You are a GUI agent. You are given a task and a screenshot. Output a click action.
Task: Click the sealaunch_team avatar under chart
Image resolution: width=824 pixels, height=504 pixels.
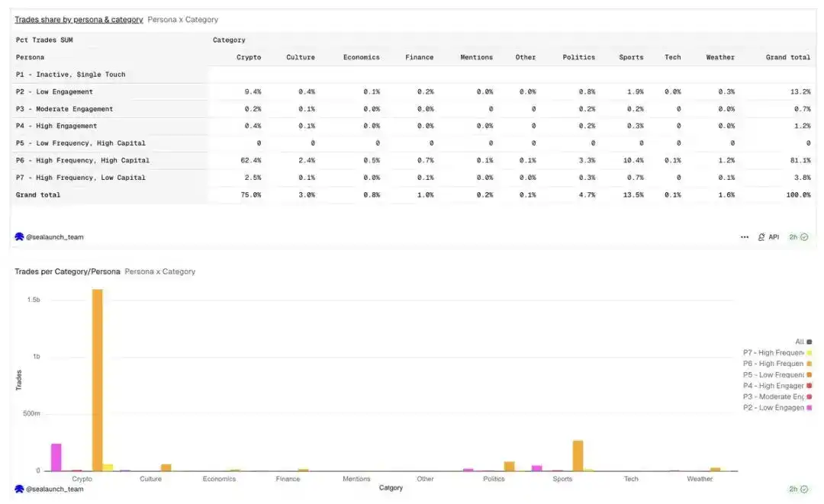(19, 489)
